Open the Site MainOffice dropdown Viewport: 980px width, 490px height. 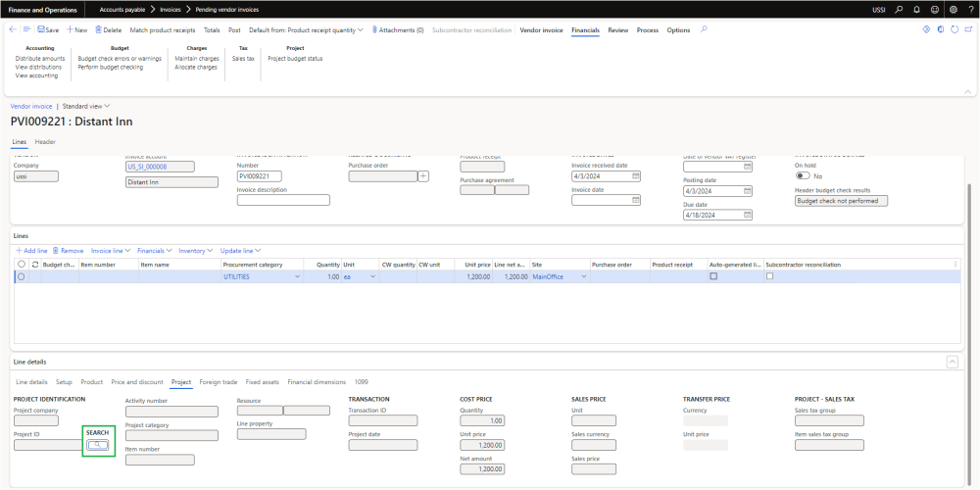tap(584, 277)
